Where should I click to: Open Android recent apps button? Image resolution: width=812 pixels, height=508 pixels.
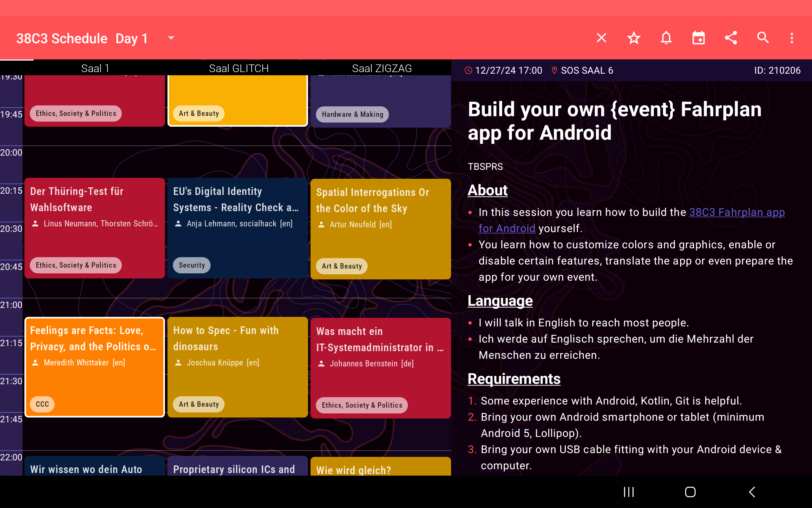click(628, 492)
